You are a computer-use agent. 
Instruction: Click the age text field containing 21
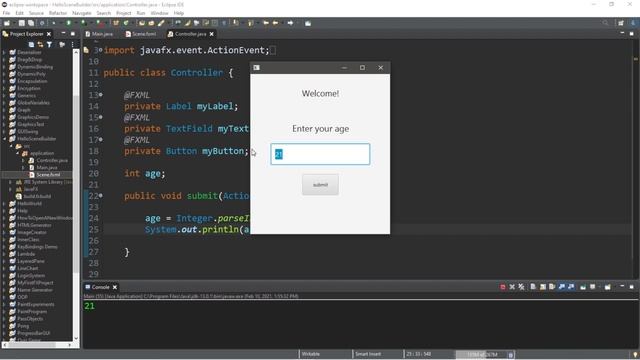click(x=320, y=154)
